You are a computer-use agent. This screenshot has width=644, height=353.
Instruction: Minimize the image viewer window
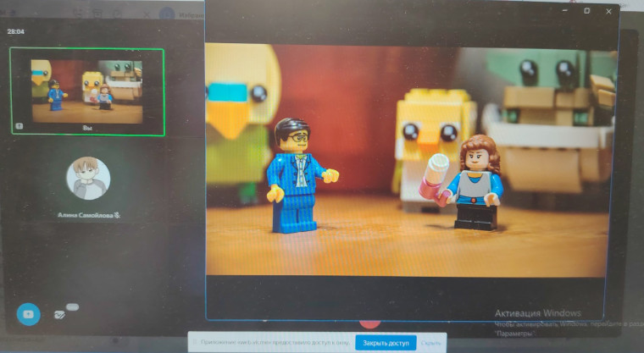pyautogui.click(x=565, y=11)
